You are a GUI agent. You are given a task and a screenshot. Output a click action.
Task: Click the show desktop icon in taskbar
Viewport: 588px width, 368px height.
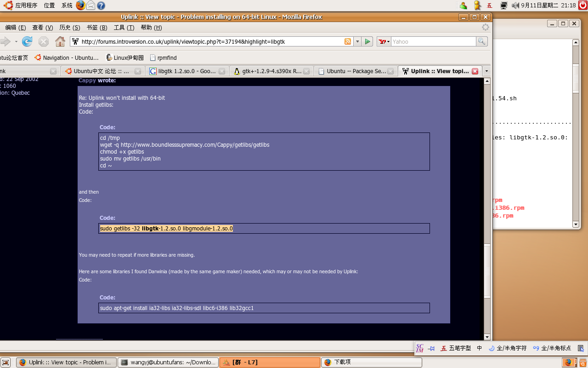(x=6, y=362)
